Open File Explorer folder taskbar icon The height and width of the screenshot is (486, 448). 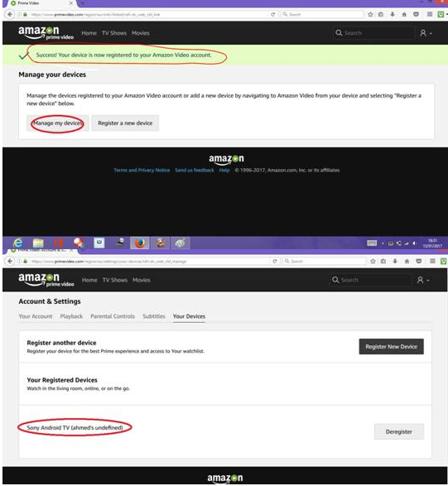(38, 243)
